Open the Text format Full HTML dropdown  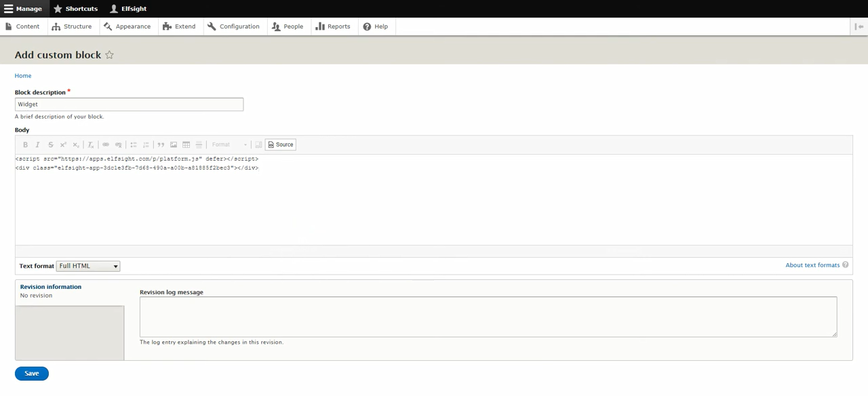pyautogui.click(x=88, y=266)
